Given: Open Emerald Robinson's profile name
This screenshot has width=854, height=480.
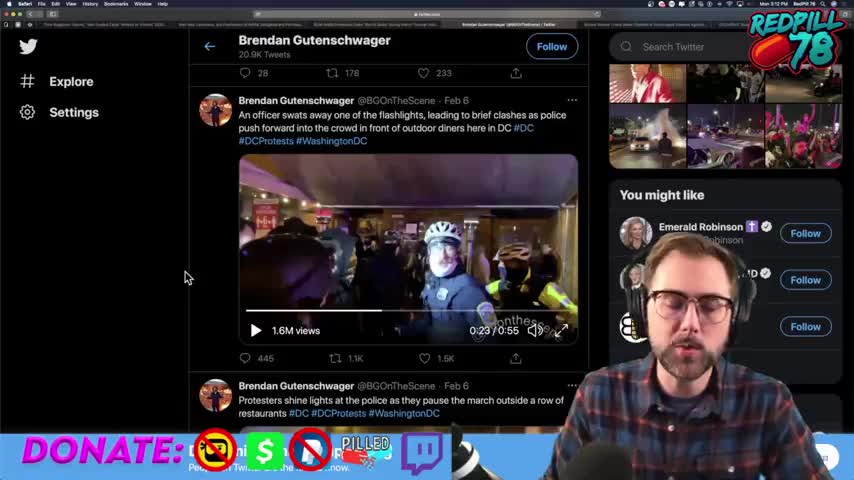Looking at the screenshot, I should click(701, 227).
